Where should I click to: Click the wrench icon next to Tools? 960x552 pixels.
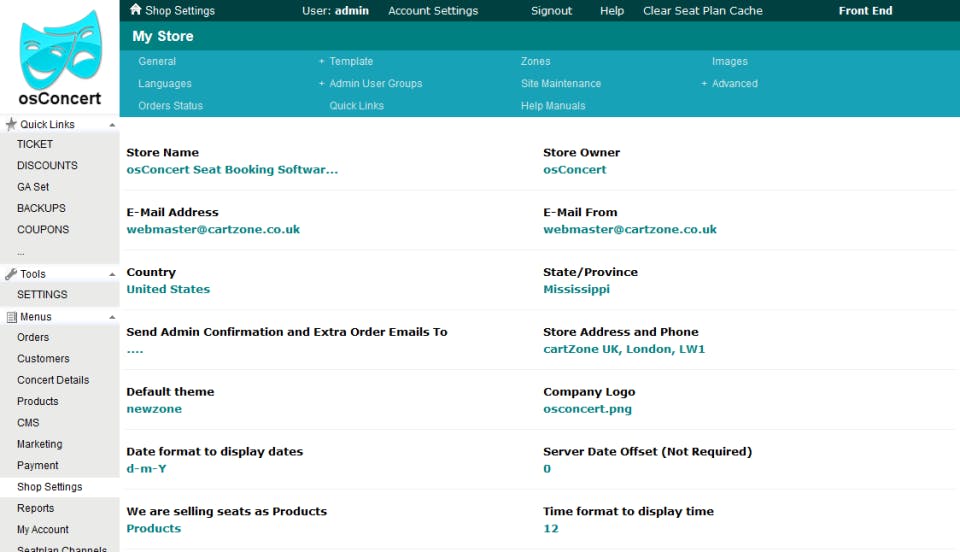tap(10, 274)
